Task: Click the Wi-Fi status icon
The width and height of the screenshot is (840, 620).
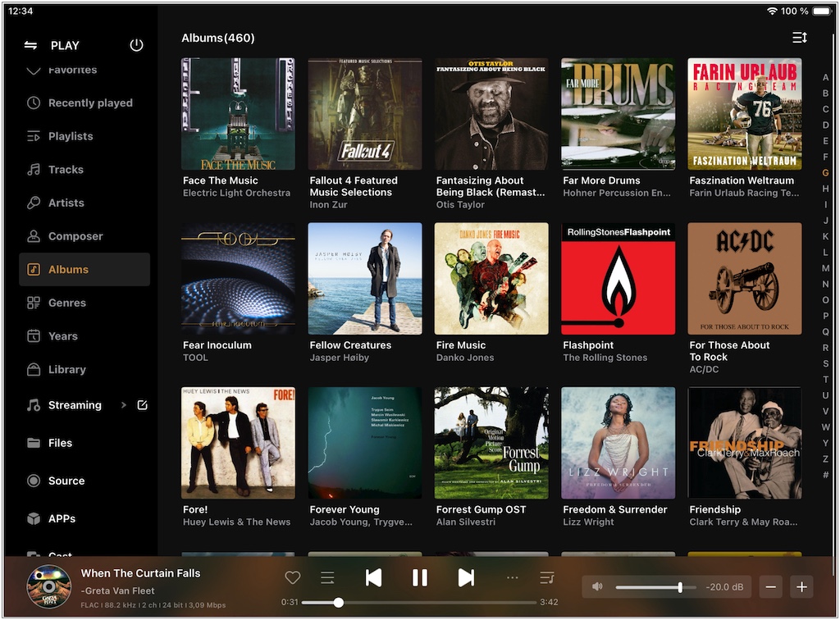Action: pyautogui.click(x=772, y=11)
